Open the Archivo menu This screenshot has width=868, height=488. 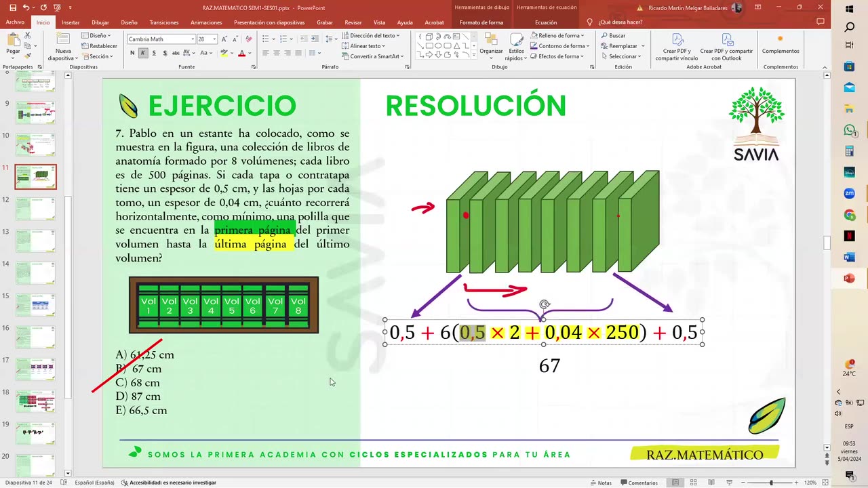pyautogui.click(x=15, y=22)
